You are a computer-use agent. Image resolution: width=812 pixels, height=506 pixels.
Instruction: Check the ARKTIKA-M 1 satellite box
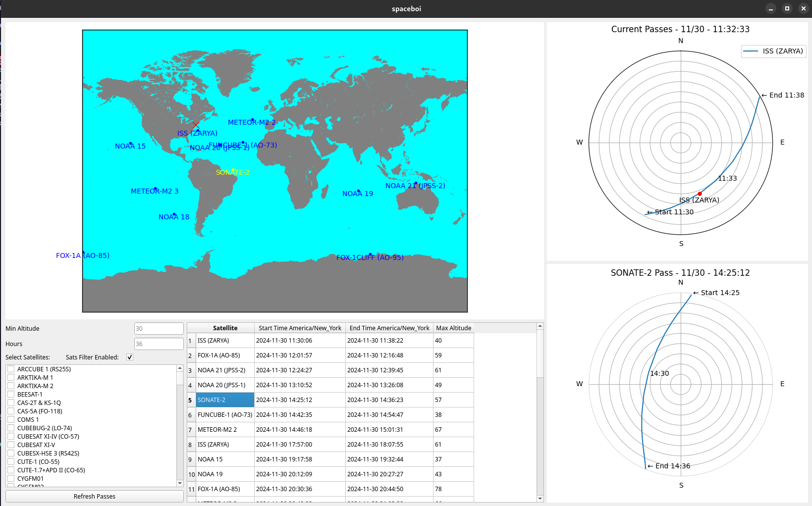[x=11, y=377]
